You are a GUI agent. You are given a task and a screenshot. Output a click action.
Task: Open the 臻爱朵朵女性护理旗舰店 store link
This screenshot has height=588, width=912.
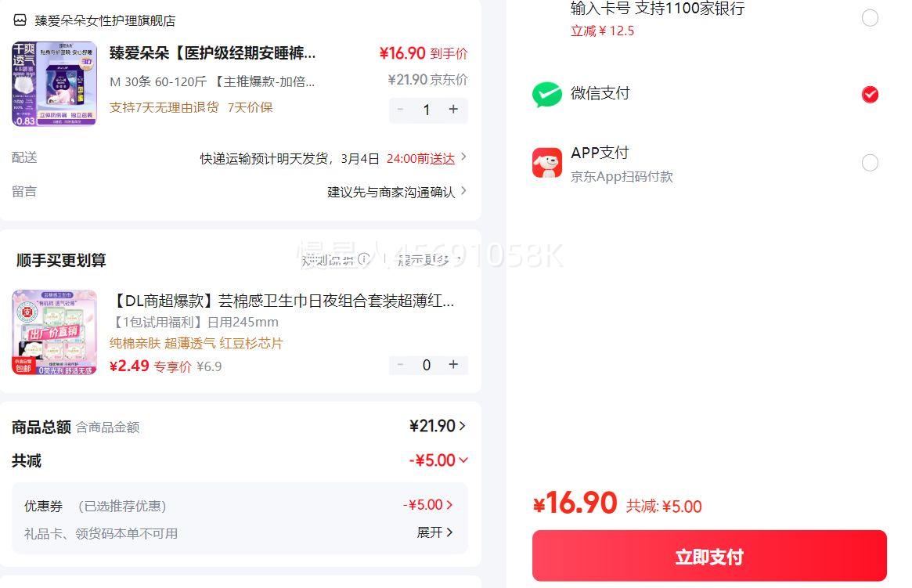[105, 20]
